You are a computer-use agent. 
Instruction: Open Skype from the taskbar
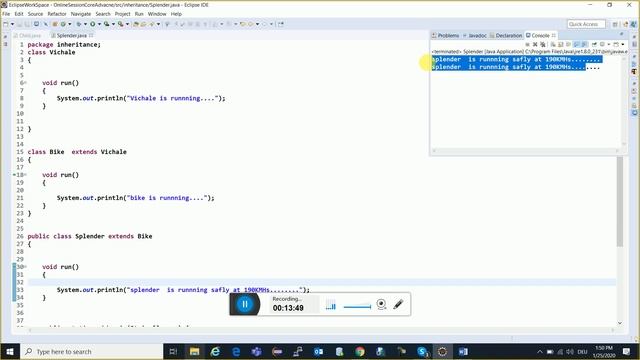[422, 351]
